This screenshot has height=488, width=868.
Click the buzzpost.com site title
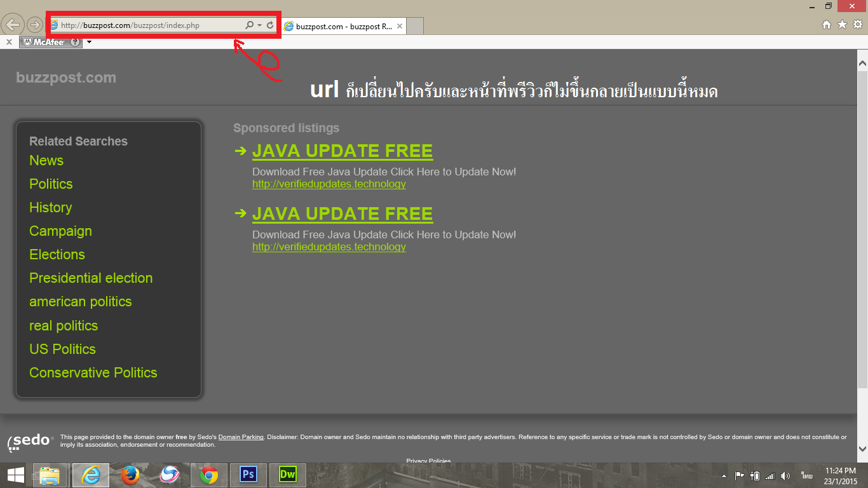pos(66,78)
